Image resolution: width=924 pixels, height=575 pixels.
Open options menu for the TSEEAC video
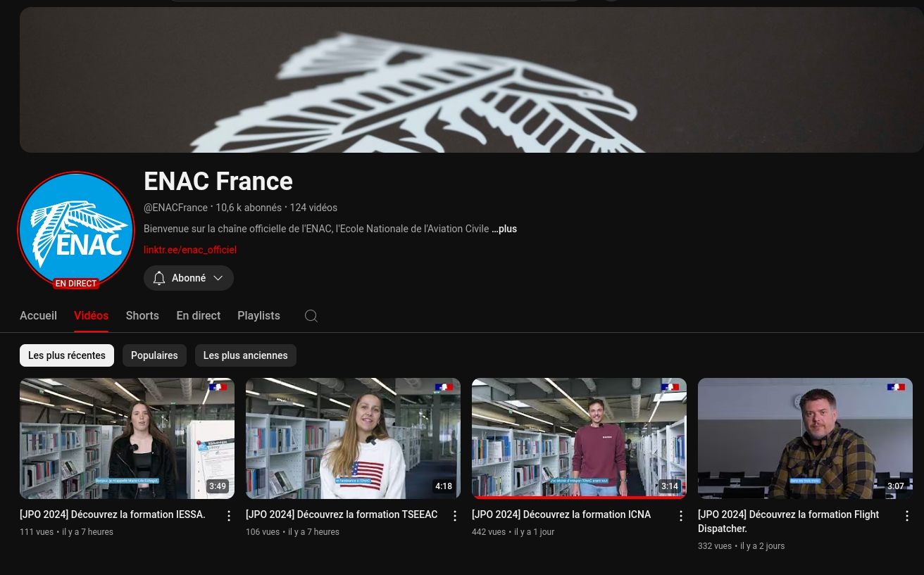[x=455, y=517]
